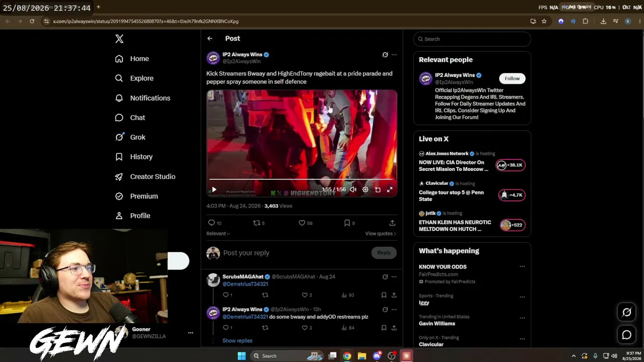View analytics of the restreams reply
This screenshot has height=362, width=644.
coord(344,328)
